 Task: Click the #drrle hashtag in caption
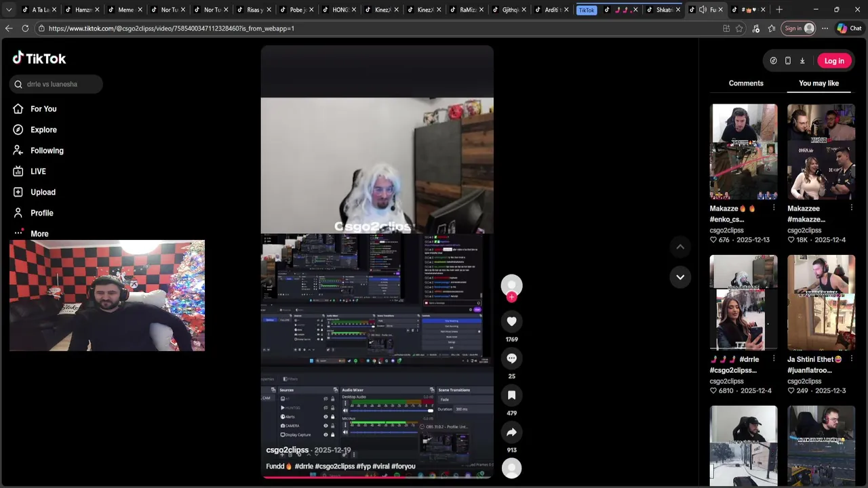click(x=304, y=466)
